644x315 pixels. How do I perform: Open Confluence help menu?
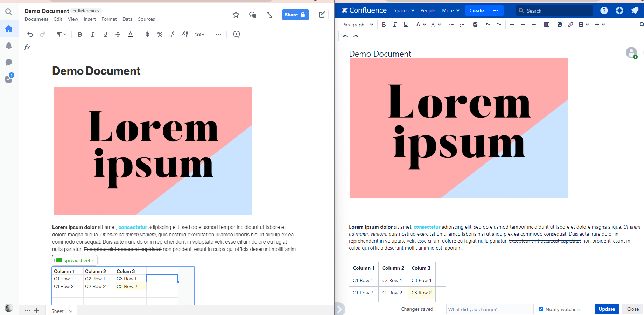(604, 10)
